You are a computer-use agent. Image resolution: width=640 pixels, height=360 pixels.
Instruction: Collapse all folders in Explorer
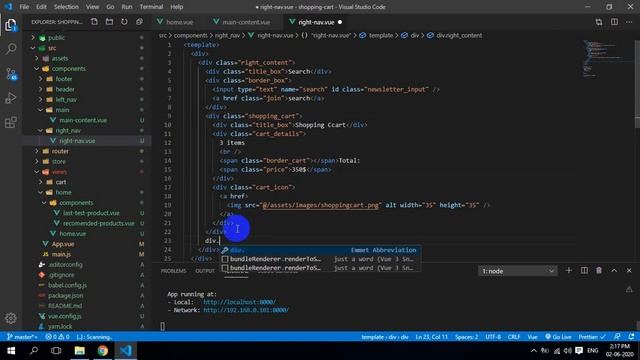(140, 22)
